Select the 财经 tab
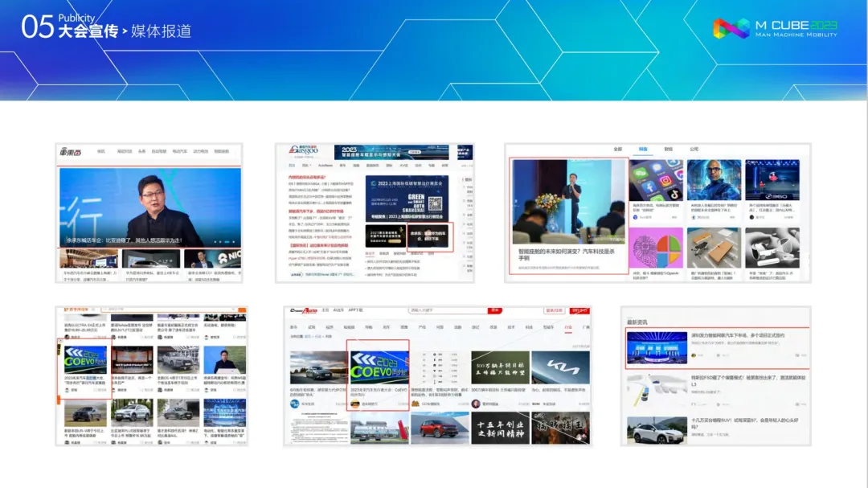The image size is (868, 488). click(x=668, y=149)
